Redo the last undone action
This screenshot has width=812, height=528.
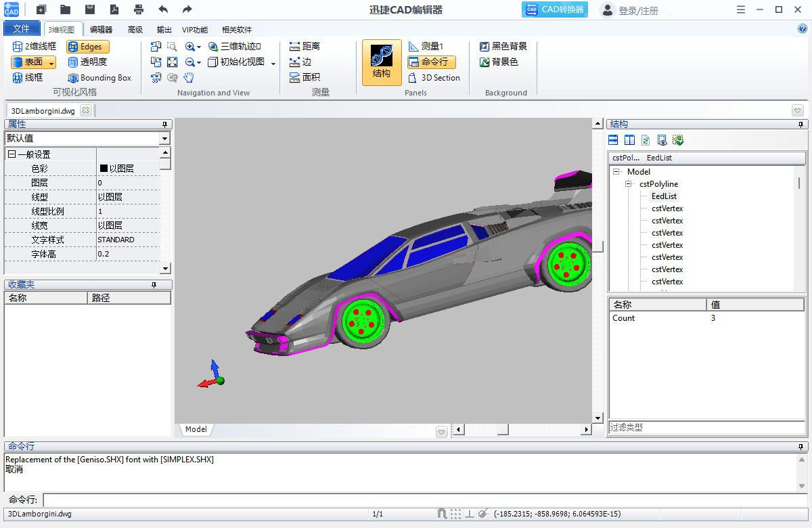pos(187,9)
